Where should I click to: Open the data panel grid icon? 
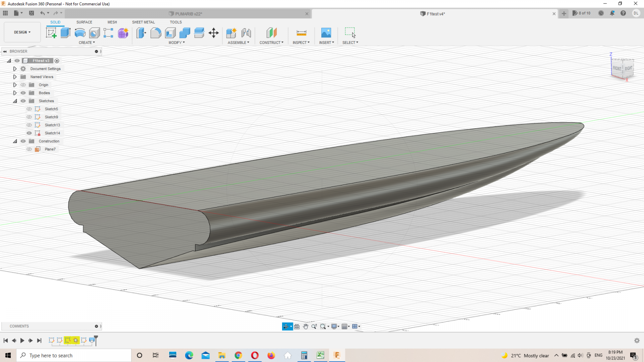pos(6,13)
